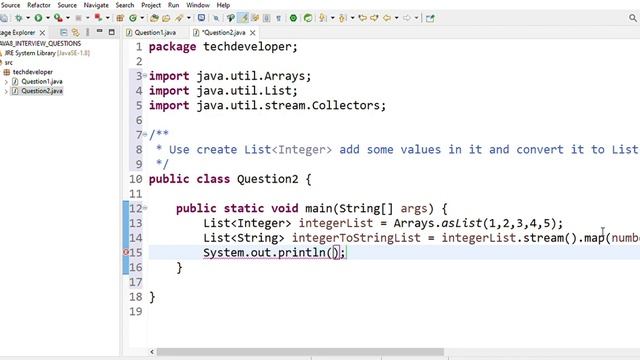Open the Run button dropdown arrow
640x360 pixels.
click(x=47, y=18)
